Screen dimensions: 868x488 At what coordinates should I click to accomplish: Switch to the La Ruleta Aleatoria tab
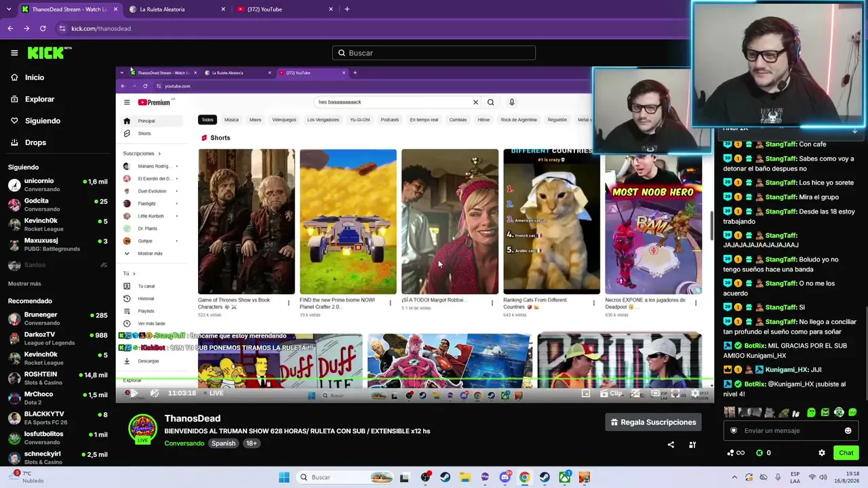[176, 9]
